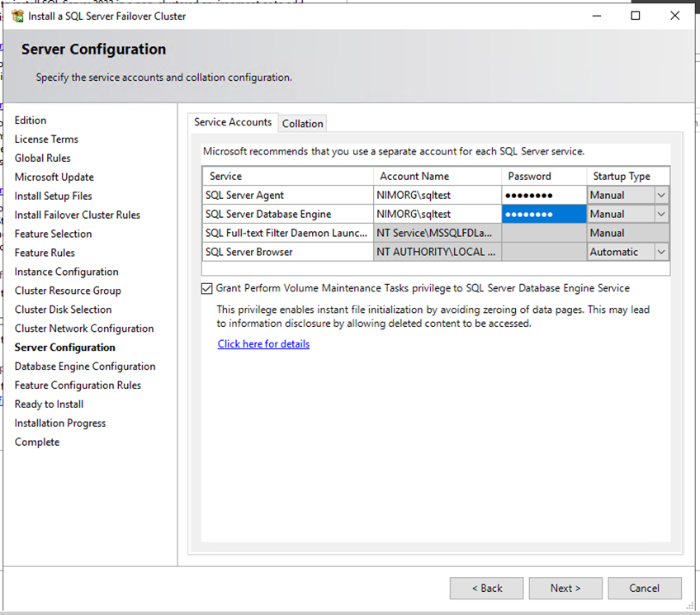This screenshot has height=615, width=700.
Task: Focus the Database Engine password field
Action: [x=543, y=215]
